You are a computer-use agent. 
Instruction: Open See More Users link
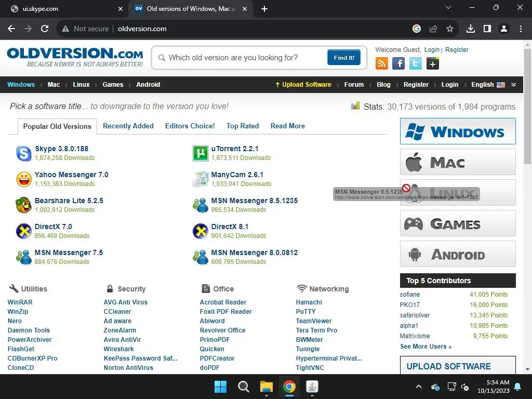point(426,347)
